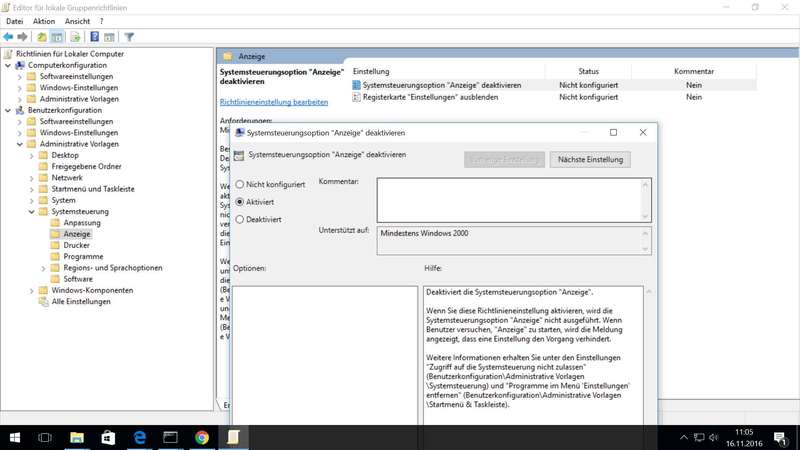The image size is (800, 450).
Task: Click the network icon in system tray
Action: (699, 438)
